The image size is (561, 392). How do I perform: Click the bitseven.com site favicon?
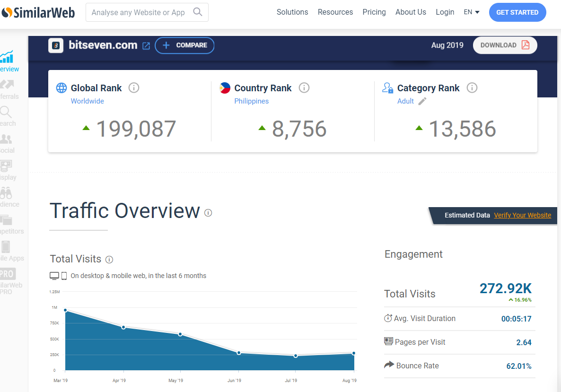(x=56, y=45)
